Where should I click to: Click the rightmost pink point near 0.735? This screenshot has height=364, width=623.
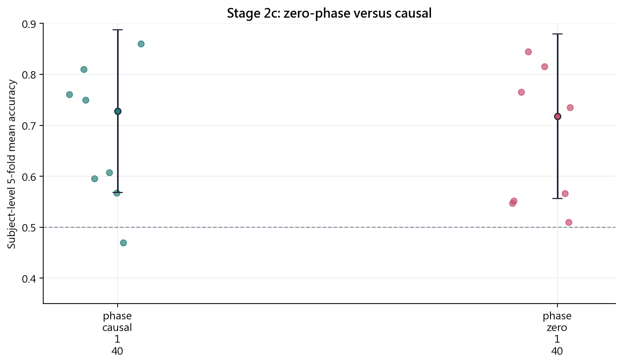point(570,107)
